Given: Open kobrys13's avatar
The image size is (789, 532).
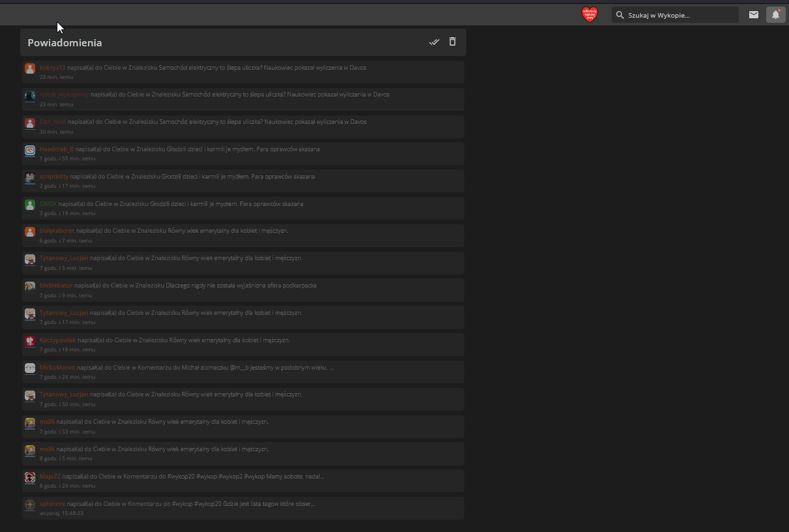Looking at the screenshot, I should click(30, 68).
